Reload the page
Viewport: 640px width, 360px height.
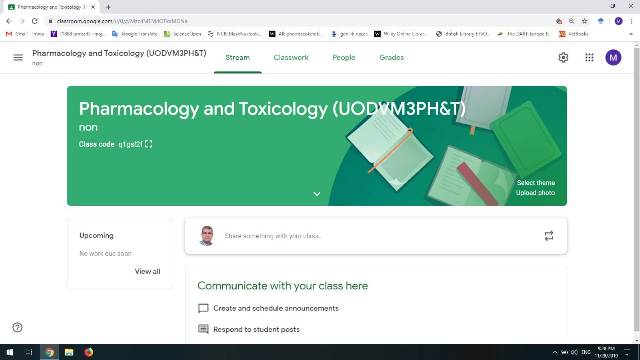point(35,21)
